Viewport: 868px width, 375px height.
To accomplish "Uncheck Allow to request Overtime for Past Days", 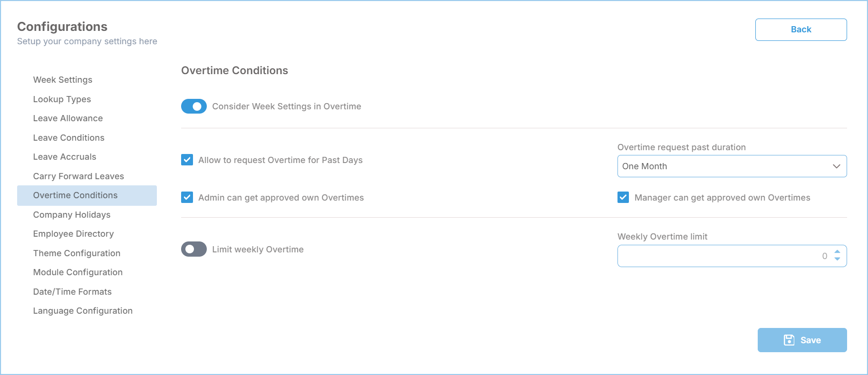I will pos(187,160).
